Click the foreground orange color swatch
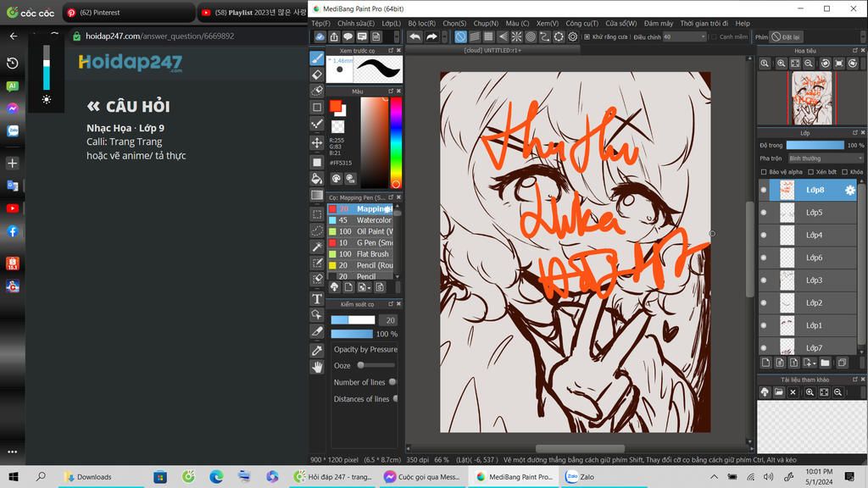The image size is (868, 488). (x=336, y=106)
